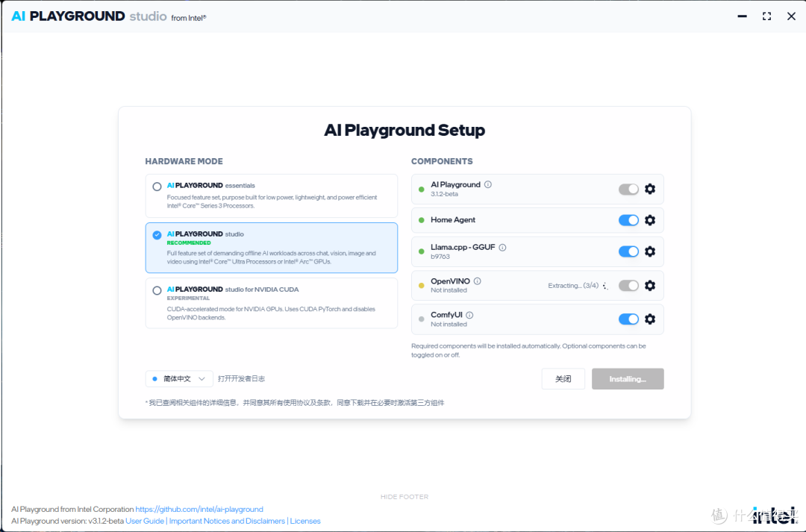Open settings gear for ComfyUI component

[650, 319]
